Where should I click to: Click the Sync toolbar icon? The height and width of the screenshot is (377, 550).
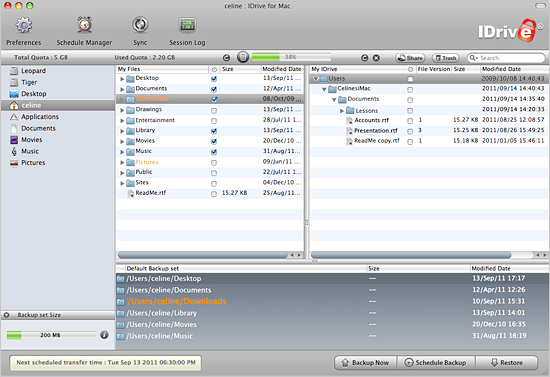coord(140,25)
